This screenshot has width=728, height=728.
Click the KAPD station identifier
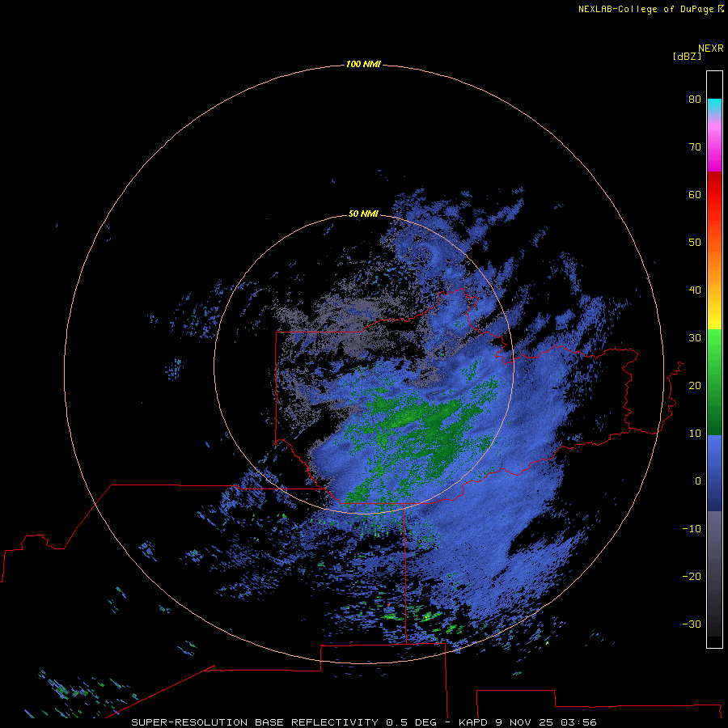click(473, 722)
